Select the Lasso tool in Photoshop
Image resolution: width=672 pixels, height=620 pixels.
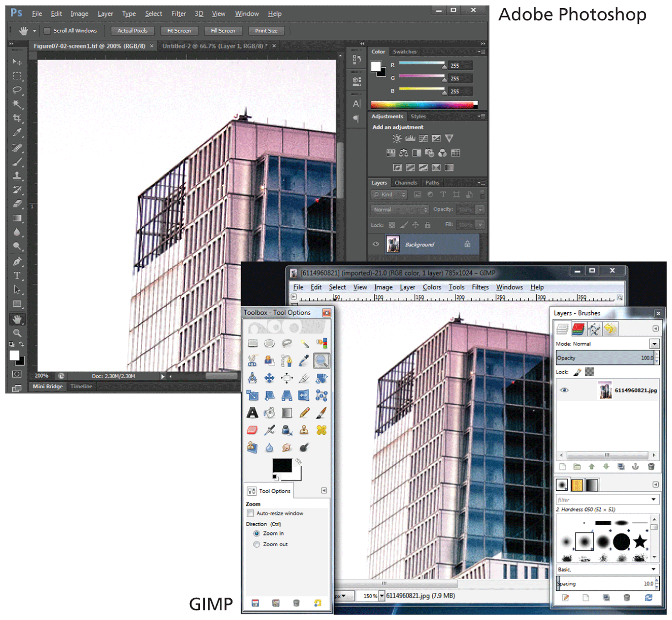tap(17, 90)
